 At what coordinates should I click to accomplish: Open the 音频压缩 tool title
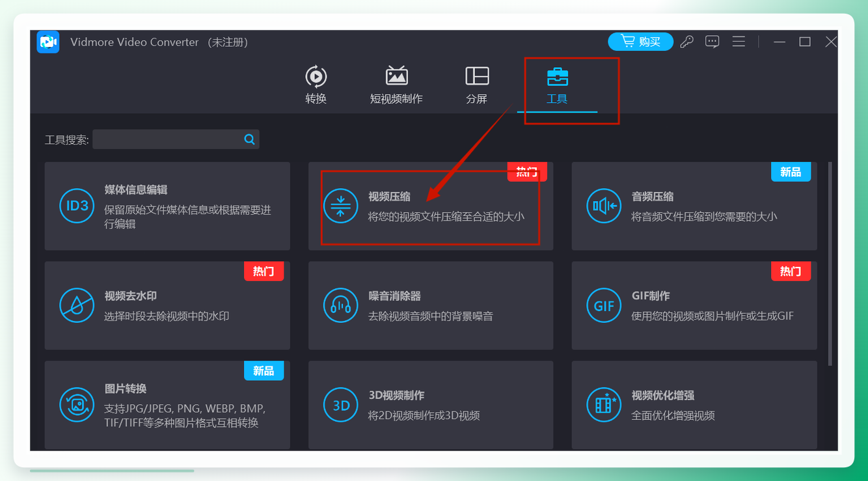pos(653,197)
